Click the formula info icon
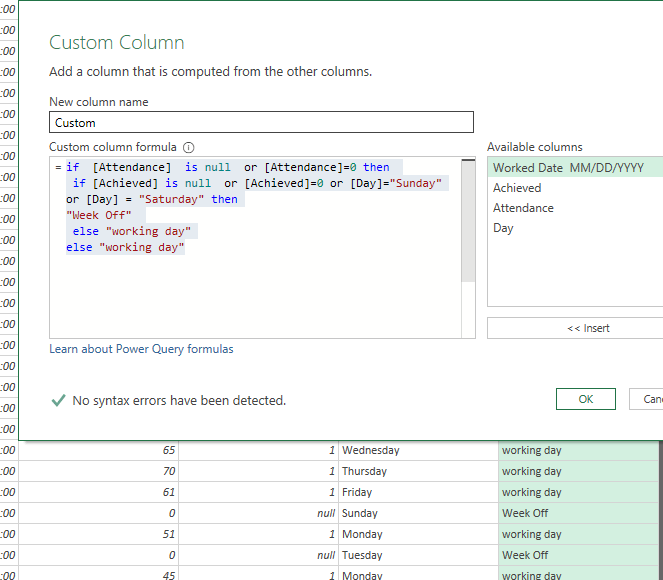This screenshot has width=663, height=580. 189,148
